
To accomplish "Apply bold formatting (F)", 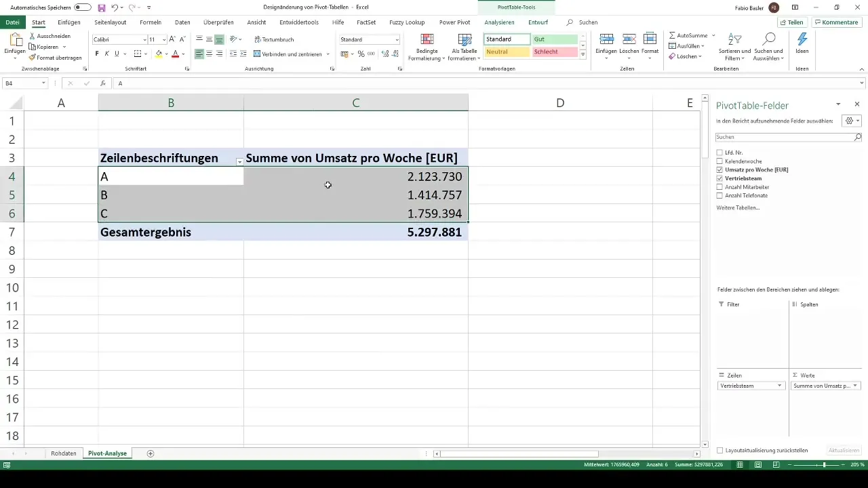I will click(97, 54).
